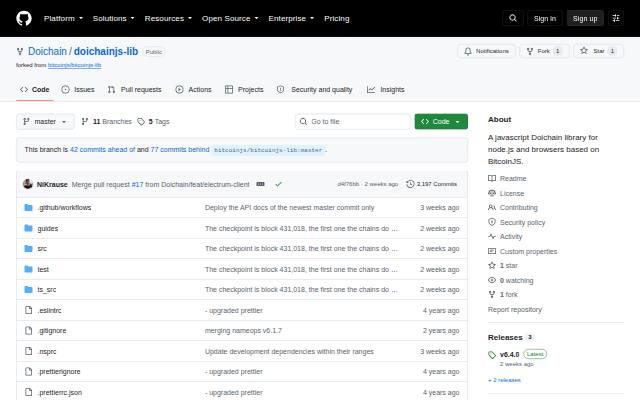
Task: Open 'Deploy the API docs' commit message
Action: 289,208
